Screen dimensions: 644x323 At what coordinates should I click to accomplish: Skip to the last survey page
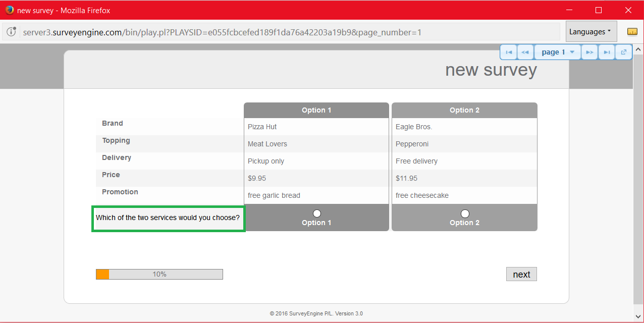[607, 52]
